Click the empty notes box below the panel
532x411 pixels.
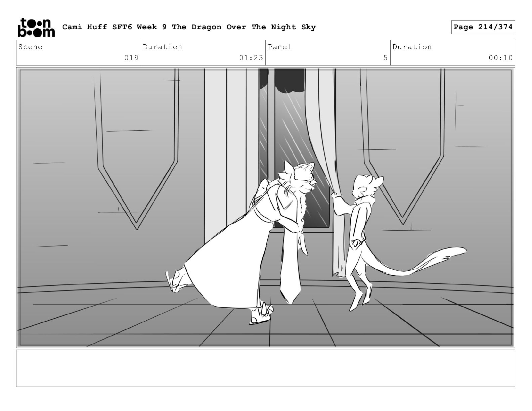coord(266,368)
